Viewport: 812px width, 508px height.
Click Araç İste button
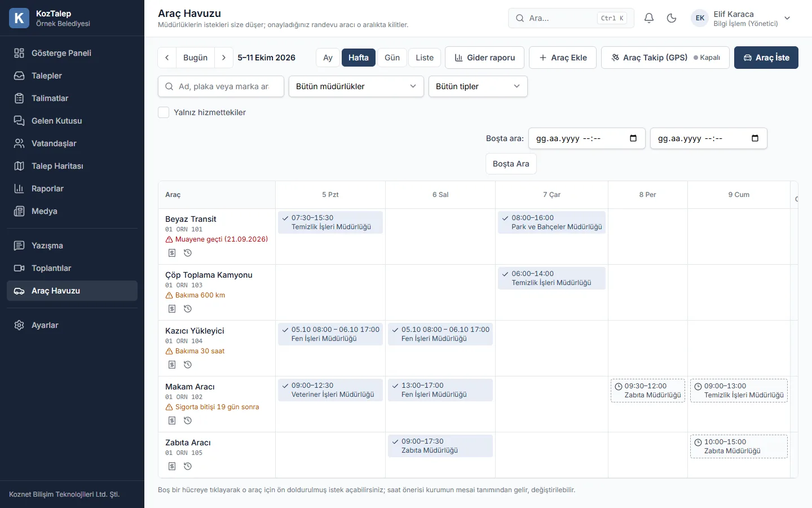766,58
